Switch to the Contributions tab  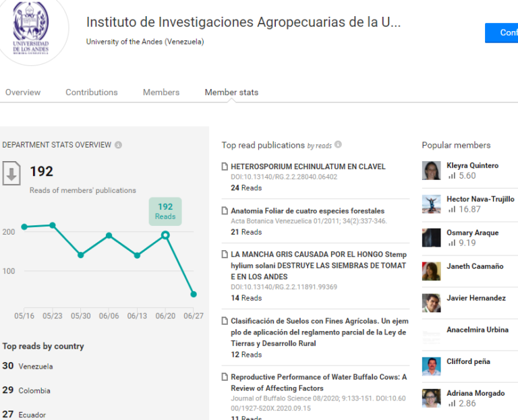[x=92, y=92]
